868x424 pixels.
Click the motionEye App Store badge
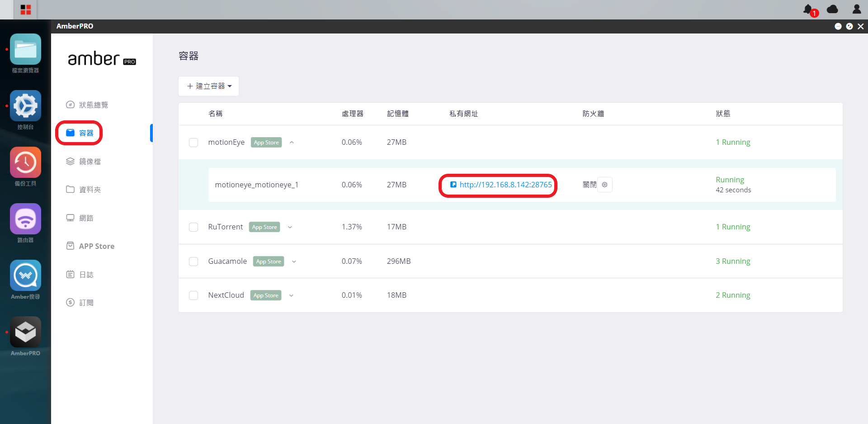tap(266, 143)
